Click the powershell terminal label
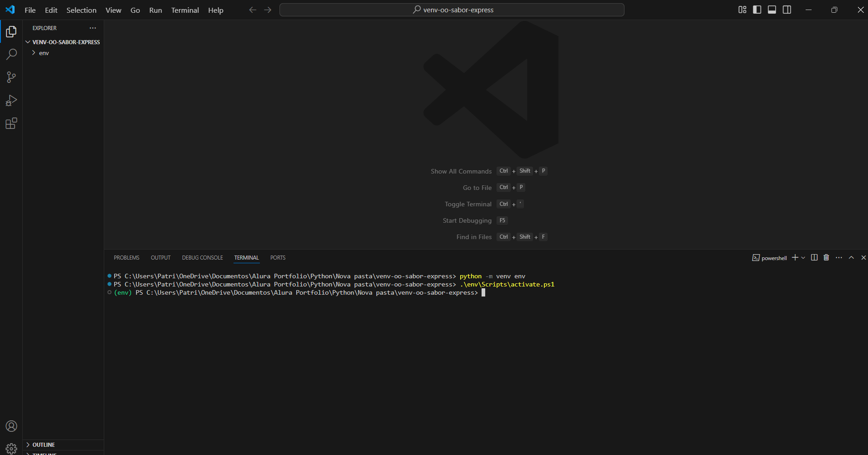This screenshot has width=868, height=455. (x=769, y=258)
